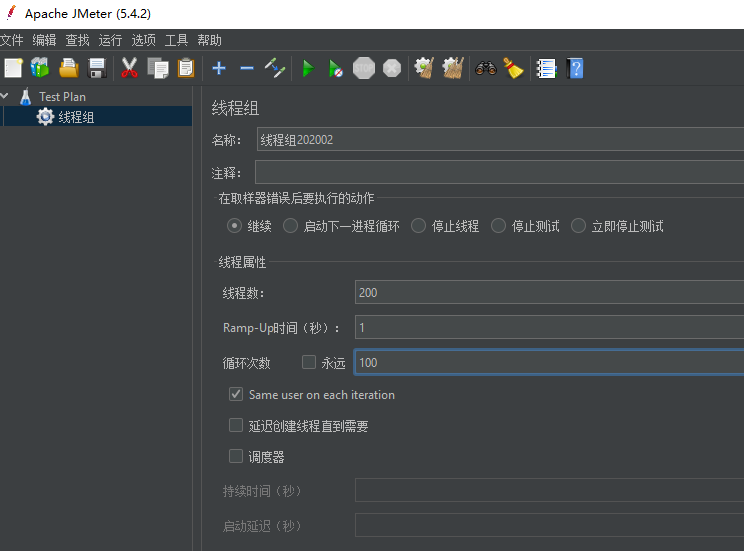Start the test with green play icon
Viewport: 744px width, 551px height.
[x=308, y=68]
